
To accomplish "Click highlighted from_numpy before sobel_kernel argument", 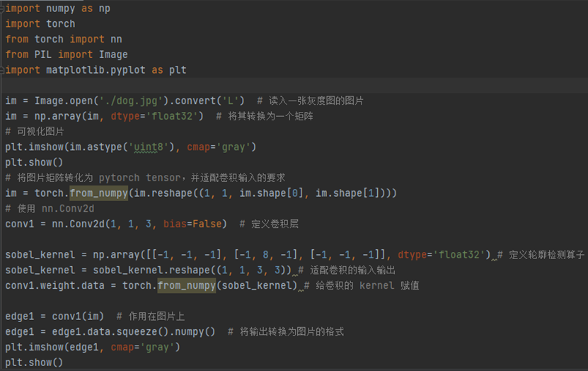I will 187,285.
